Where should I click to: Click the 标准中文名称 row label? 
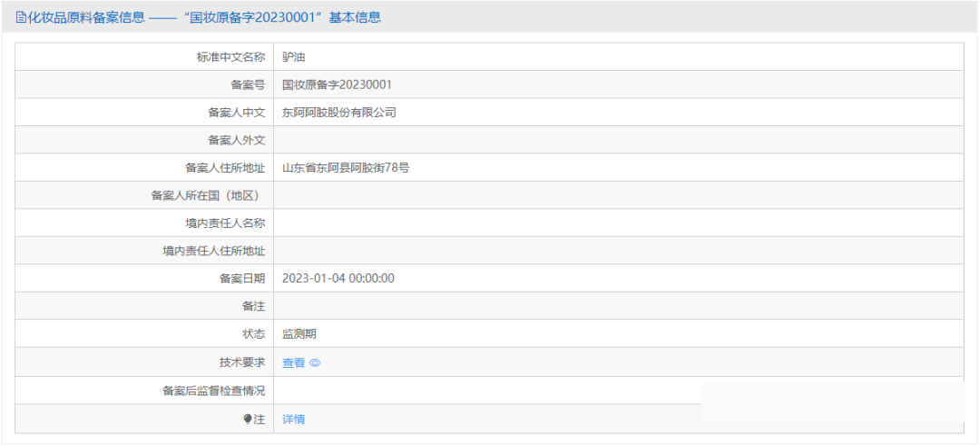(x=230, y=57)
